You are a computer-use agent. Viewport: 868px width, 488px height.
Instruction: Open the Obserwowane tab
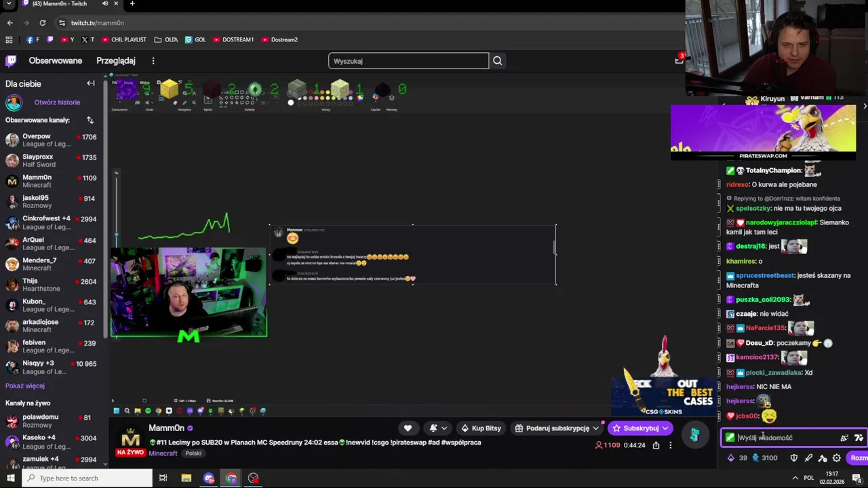pyautogui.click(x=56, y=61)
